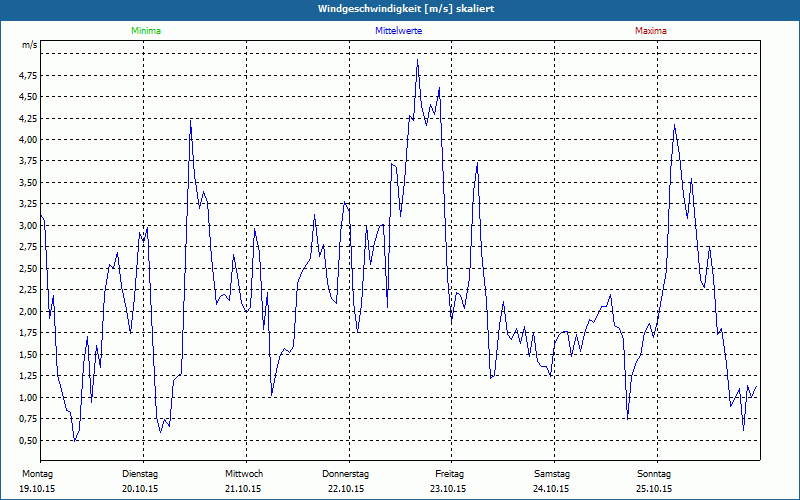Click the 2,25 y-axis value
The height and width of the screenshot is (500, 800).
[29, 290]
